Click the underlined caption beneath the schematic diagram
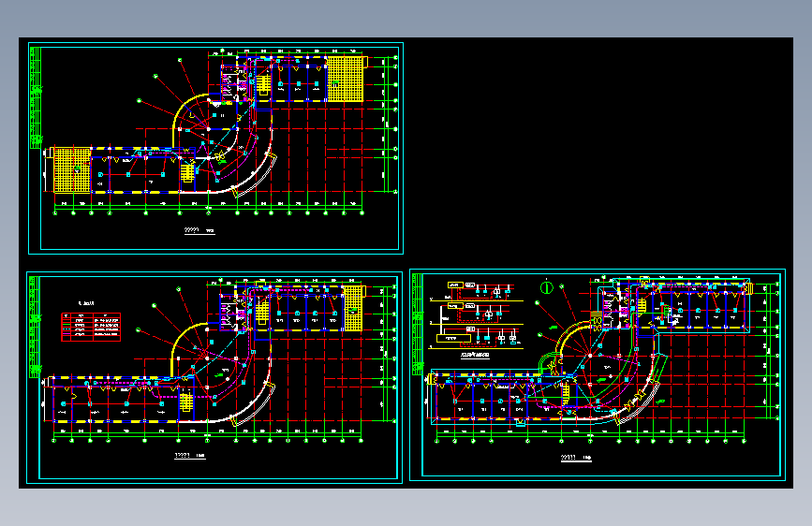Viewport: 812px width, 526px height. [x=475, y=355]
